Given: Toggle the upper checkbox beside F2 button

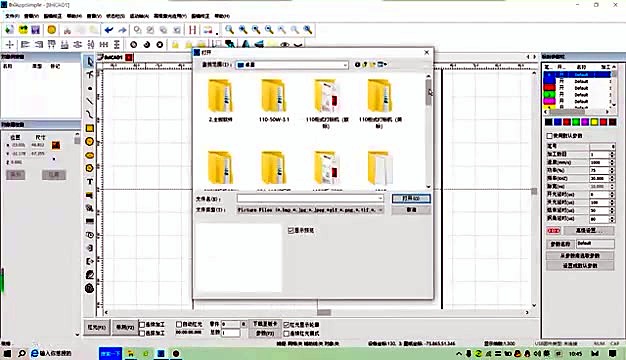Looking at the screenshot, I should [142, 324].
